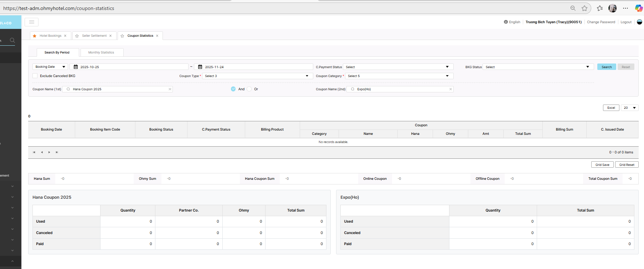Close the Coupon Statistics tab
Screen dimensions: 644x269
point(157,36)
